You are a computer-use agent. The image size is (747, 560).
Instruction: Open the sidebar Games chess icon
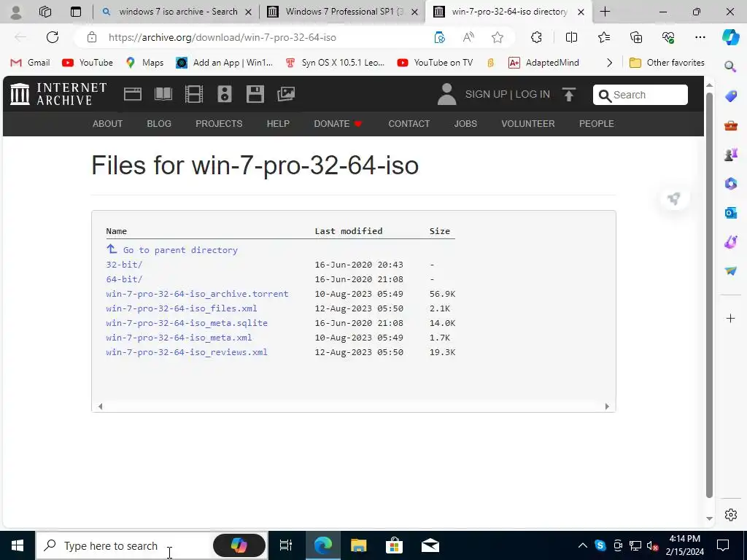click(730, 155)
